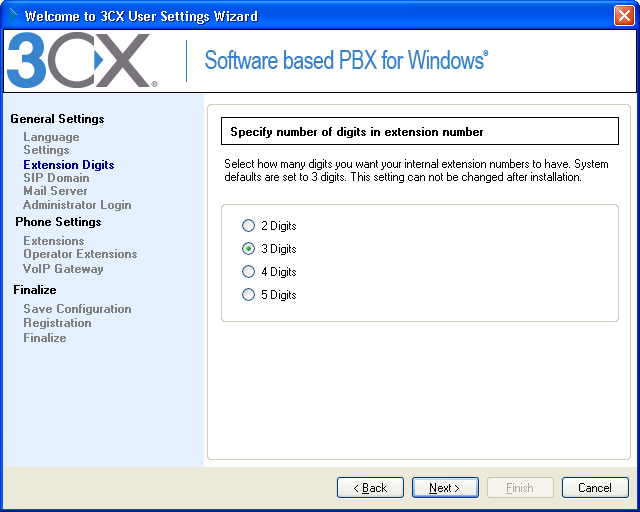Open the Mail Server step
The height and width of the screenshot is (512, 640).
55,191
